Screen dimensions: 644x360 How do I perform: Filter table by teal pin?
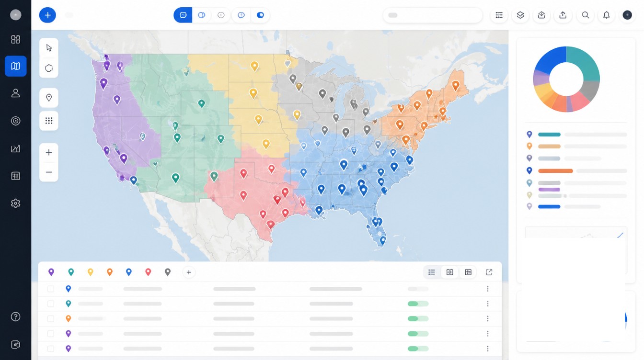click(x=71, y=272)
